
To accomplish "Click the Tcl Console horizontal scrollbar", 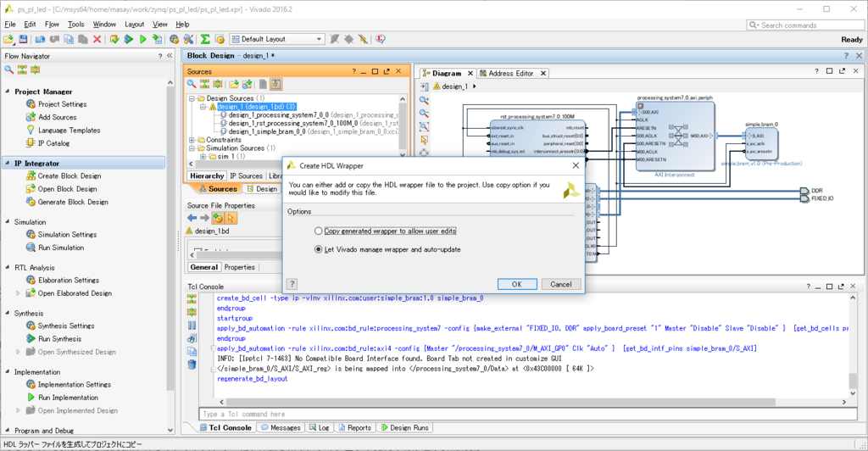I will pos(501,403).
